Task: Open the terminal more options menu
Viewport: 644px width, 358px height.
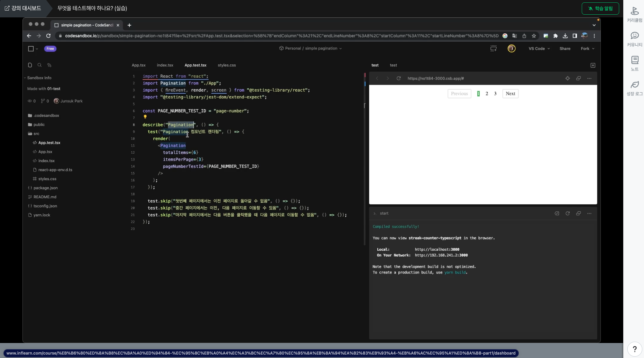Action: pos(589,213)
